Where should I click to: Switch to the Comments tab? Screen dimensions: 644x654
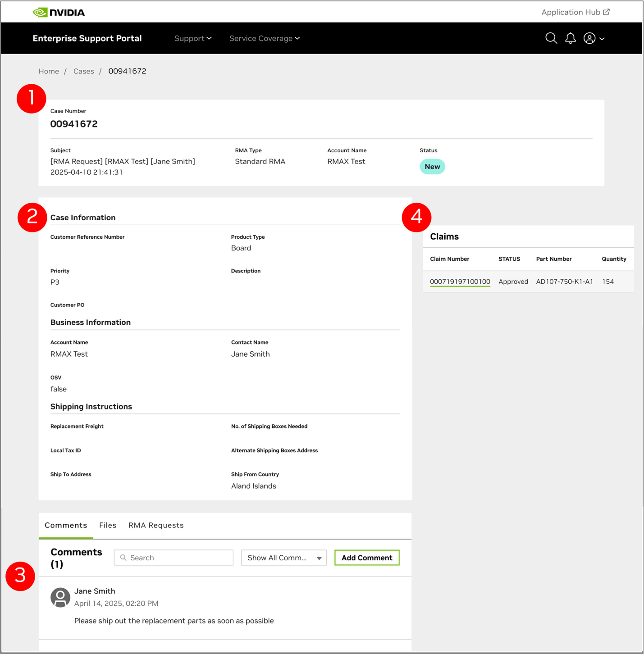(66, 525)
